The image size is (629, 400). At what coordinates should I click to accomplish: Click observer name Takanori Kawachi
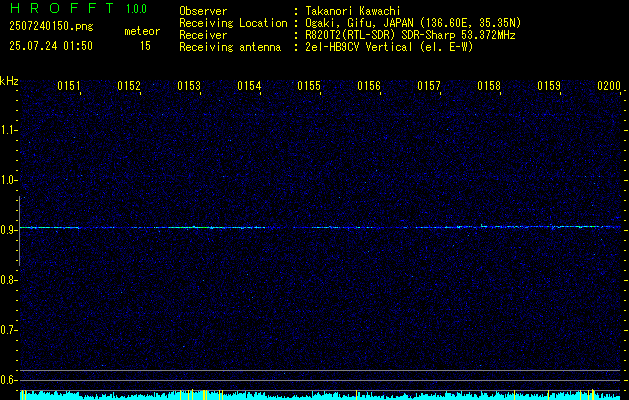point(353,11)
